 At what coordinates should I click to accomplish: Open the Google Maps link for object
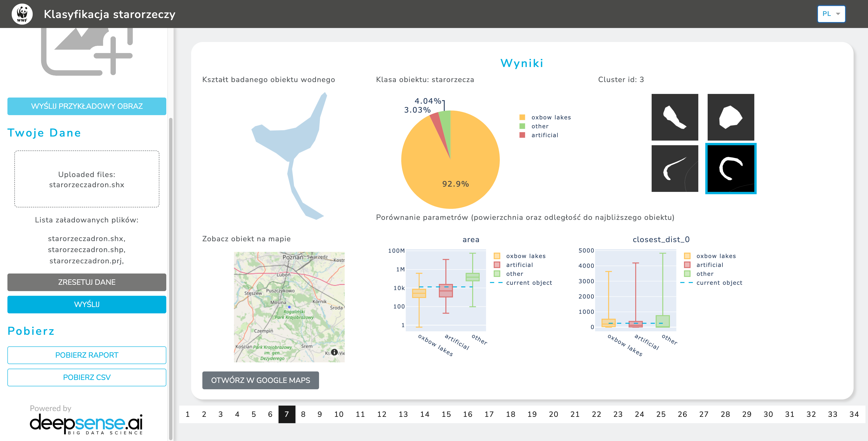point(260,380)
